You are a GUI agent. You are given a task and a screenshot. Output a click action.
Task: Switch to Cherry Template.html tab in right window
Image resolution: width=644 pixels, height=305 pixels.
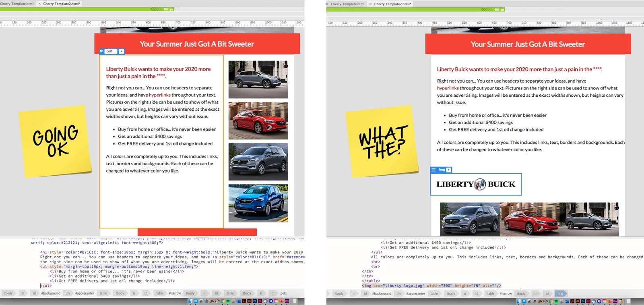pyautogui.click(x=347, y=4)
